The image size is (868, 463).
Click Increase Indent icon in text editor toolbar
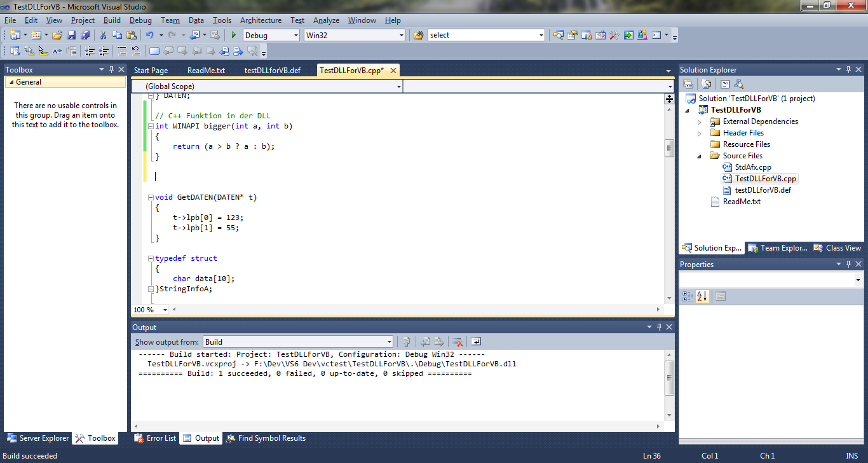pos(104,52)
